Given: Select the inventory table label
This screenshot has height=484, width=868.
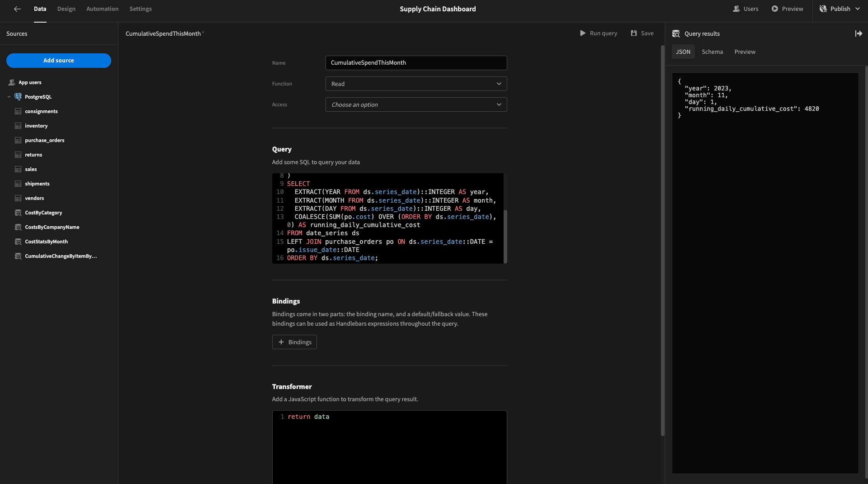Looking at the screenshot, I should [x=36, y=126].
